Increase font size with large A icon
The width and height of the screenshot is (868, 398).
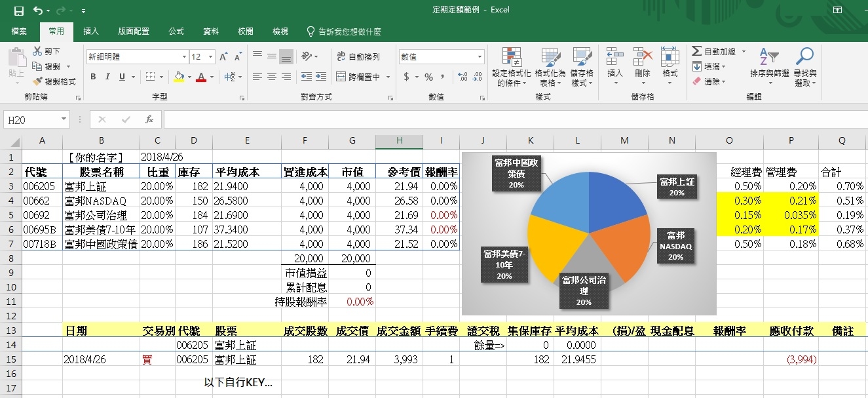click(223, 57)
